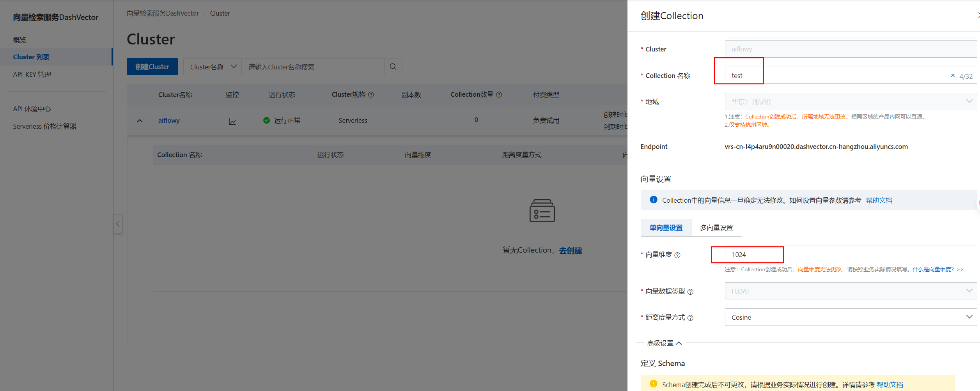The height and width of the screenshot is (391, 980).
Task: Click the search magnifier icon
Action: [393, 67]
